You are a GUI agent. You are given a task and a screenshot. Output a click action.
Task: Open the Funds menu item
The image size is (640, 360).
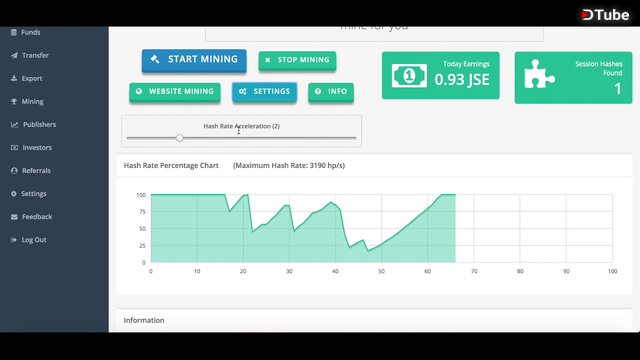pos(31,32)
